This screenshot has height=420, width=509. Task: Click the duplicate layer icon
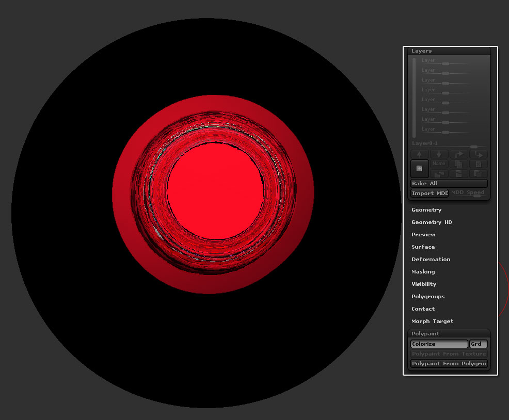(x=459, y=164)
